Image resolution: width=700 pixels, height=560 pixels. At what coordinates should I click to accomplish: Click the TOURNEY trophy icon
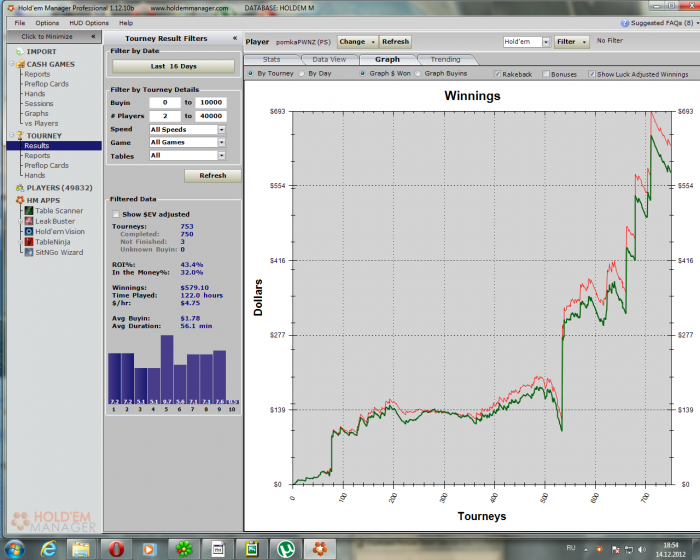click(x=20, y=135)
